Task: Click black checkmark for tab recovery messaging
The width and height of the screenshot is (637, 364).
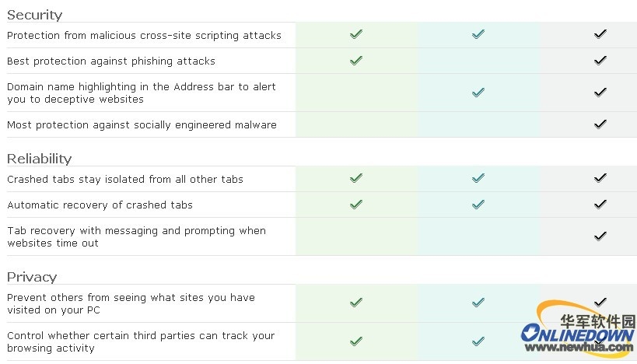Action: [x=600, y=236]
